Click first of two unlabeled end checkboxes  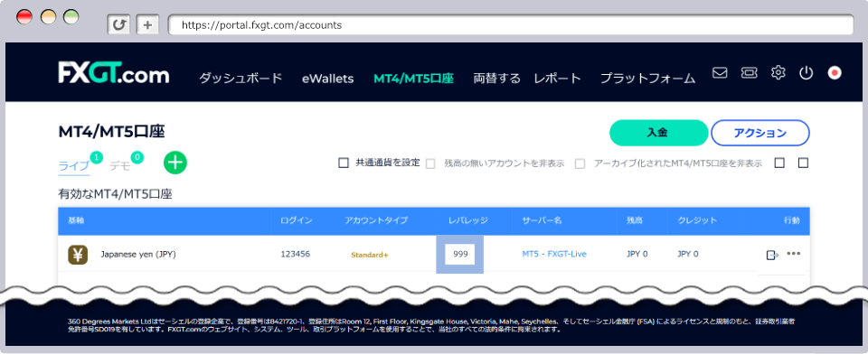[779, 163]
